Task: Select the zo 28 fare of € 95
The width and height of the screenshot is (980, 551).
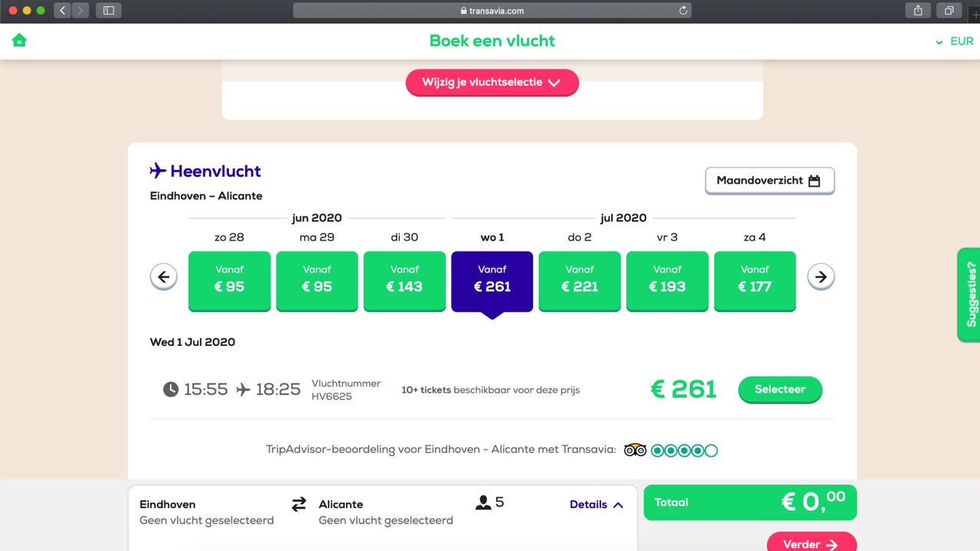Action: pos(229,282)
